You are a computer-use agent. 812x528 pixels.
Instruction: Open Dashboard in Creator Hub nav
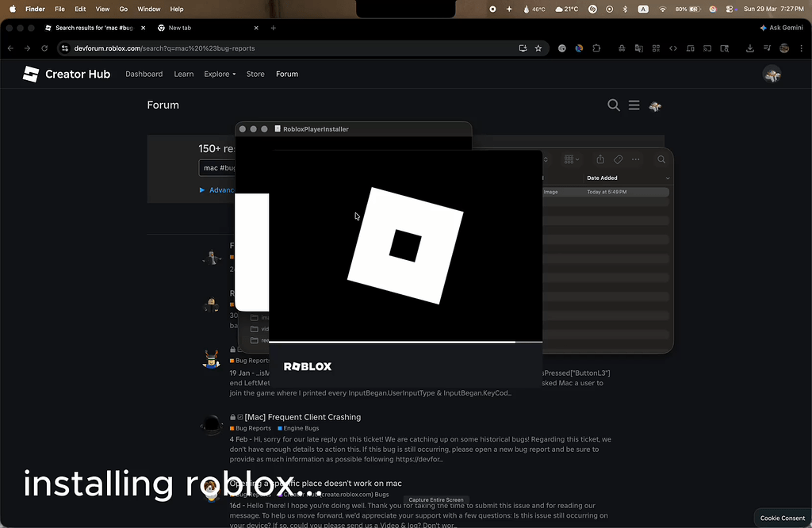tap(144, 74)
